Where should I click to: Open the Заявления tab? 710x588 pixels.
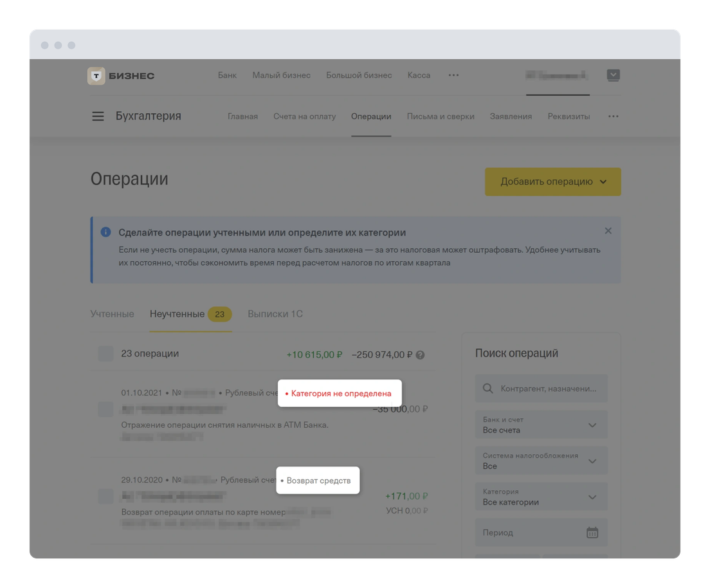(x=511, y=116)
